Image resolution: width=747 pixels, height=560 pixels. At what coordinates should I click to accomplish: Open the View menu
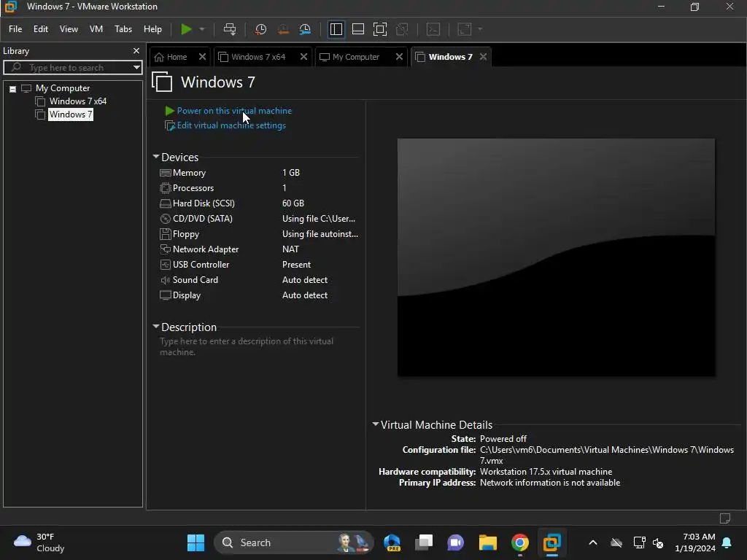pyautogui.click(x=69, y=29)
